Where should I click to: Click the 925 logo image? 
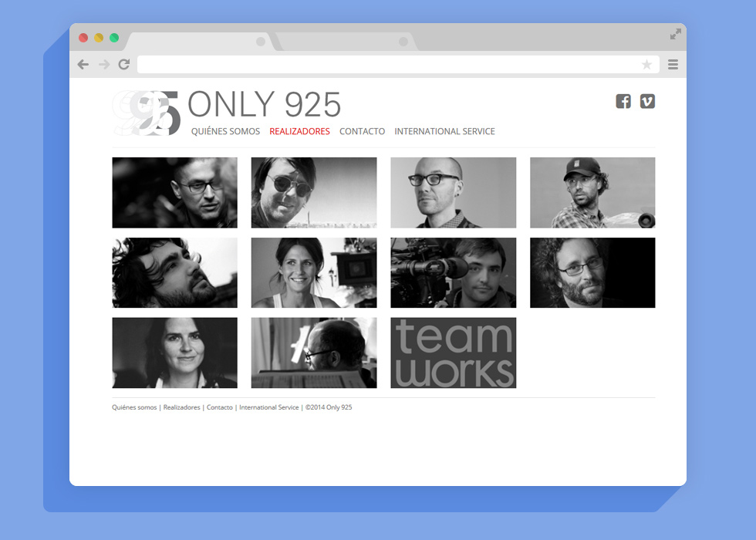pos(147,113)
